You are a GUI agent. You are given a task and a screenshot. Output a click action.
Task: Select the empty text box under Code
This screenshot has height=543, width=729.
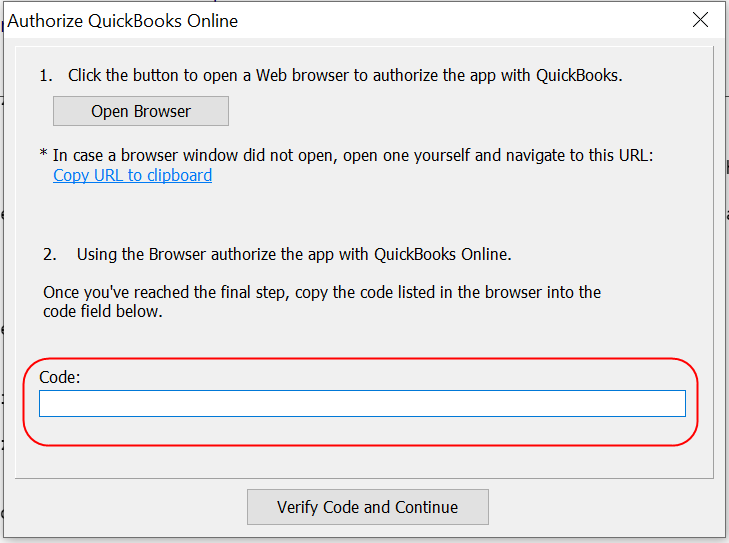coord(362,403)
